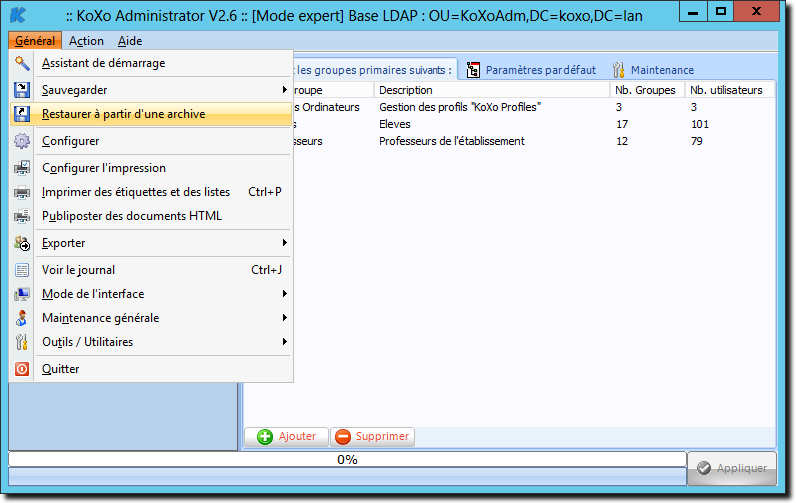Click the Appliquer button

pos(732,468)
